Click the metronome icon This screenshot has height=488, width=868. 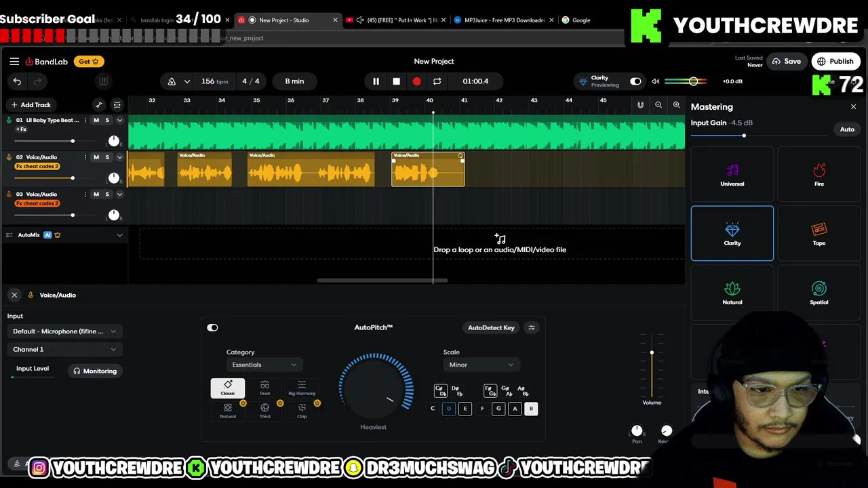tap(172, 81)
